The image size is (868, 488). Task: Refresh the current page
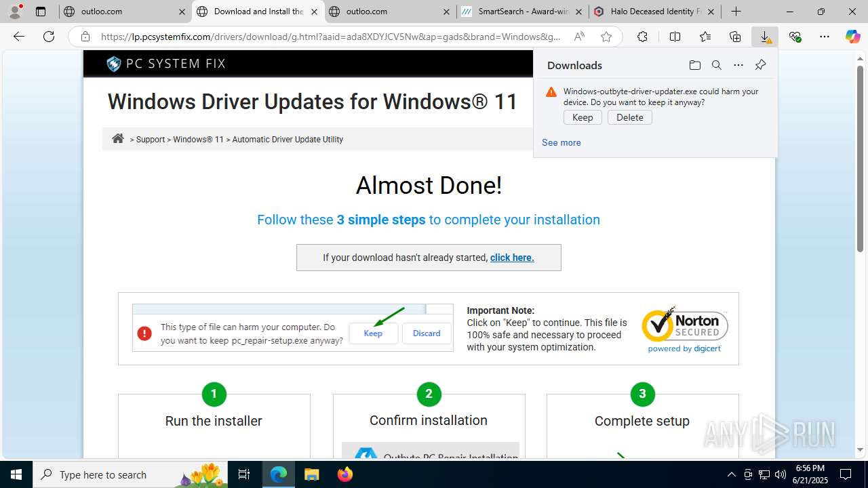(x=49, y=37)
